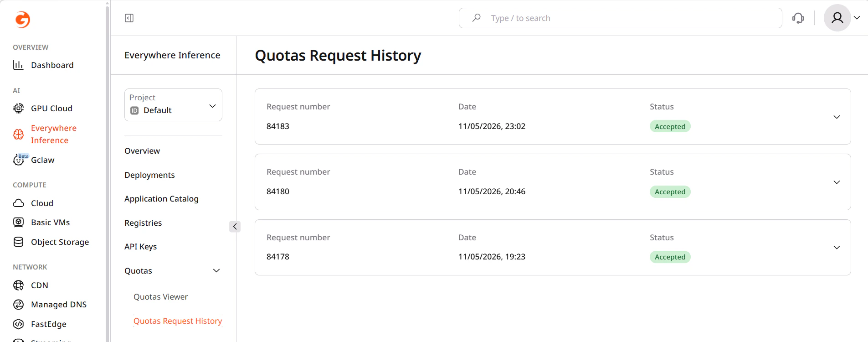Open the Application Catalog
868x342 pixels.
point(161,199)
